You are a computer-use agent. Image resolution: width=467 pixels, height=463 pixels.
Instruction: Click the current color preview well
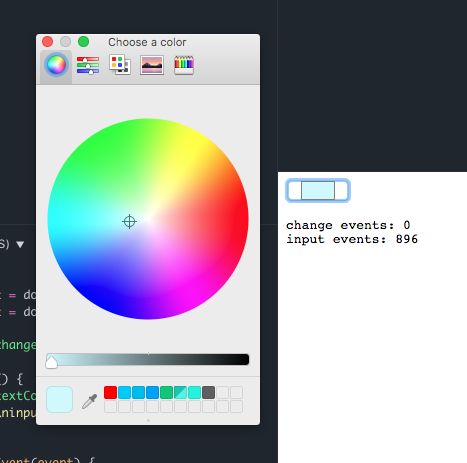59,399
